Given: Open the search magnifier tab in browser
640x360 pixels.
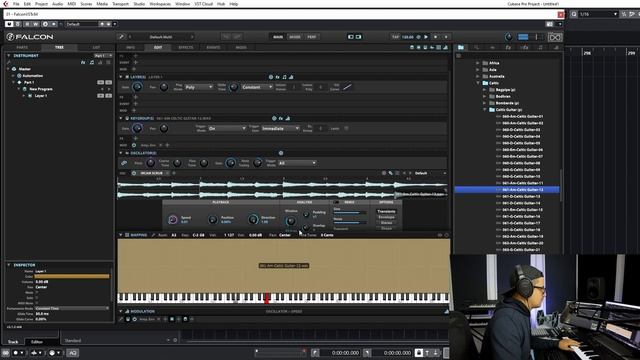Looking at the screenshot, I should tap(476, 48).
